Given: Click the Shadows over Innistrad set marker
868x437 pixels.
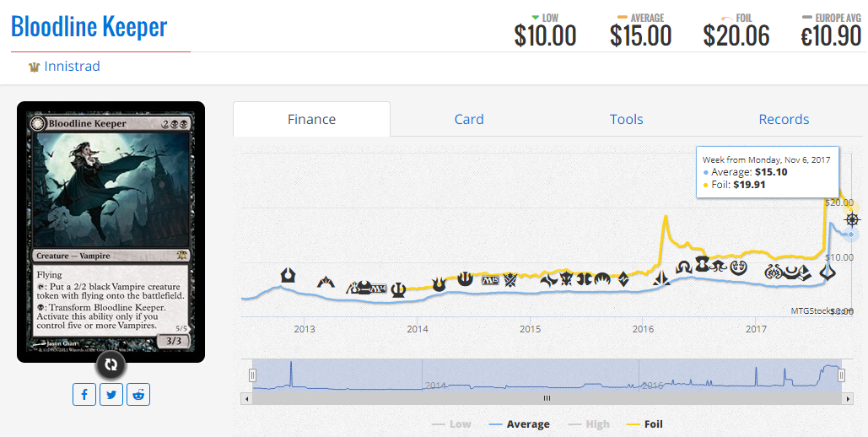Looking at the screenshot, I should [x=684, y=267].
